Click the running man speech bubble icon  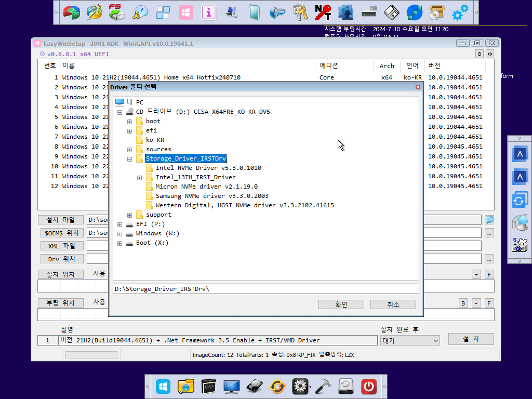click(x=140, y=13)
